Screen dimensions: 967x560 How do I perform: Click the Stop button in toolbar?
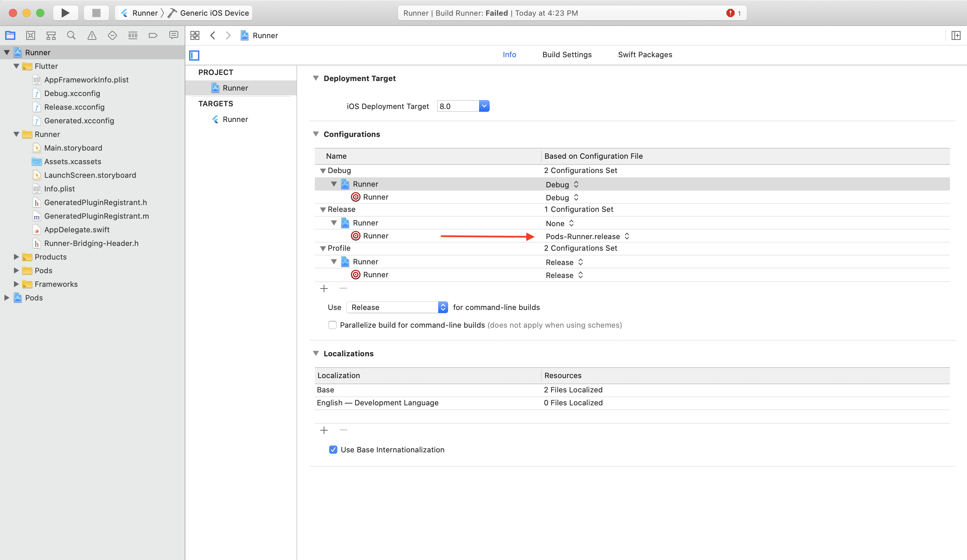[x=96, y=13]
